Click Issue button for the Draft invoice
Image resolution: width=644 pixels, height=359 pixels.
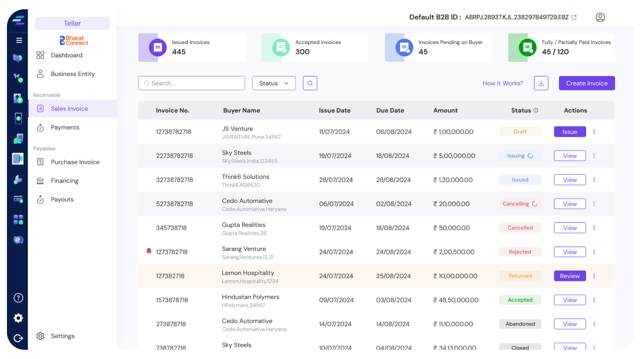(569, 132)
